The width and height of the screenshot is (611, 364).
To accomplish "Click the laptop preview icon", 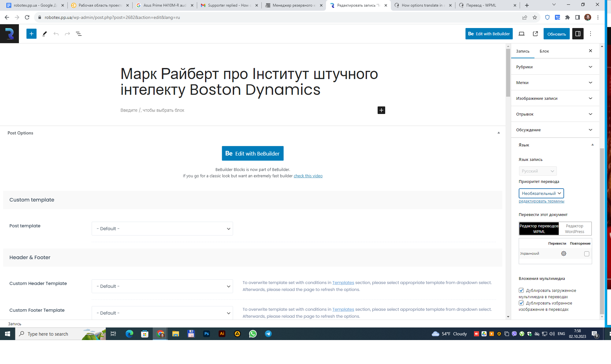I will coord(522,34).
